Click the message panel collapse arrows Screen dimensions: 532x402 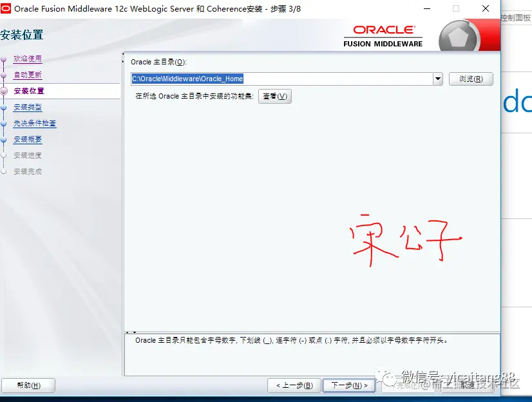pyautogui.click(x=131, y=332)
